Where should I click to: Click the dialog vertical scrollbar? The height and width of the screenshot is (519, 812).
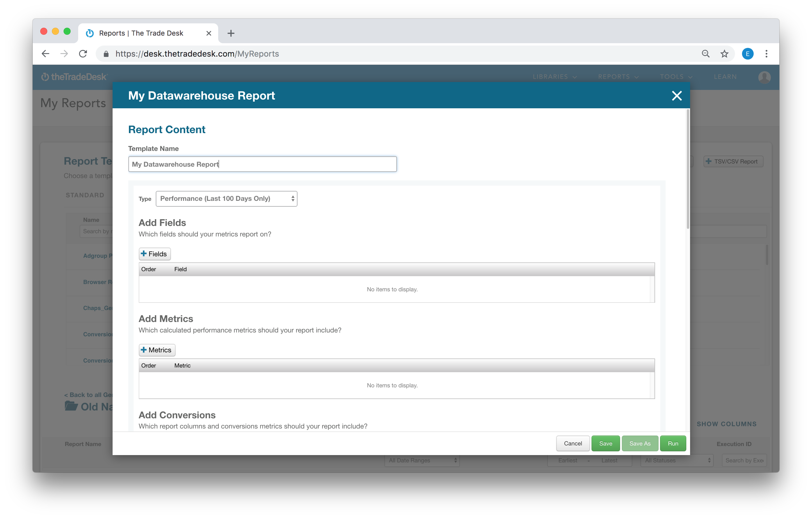(x=687, y=169)
